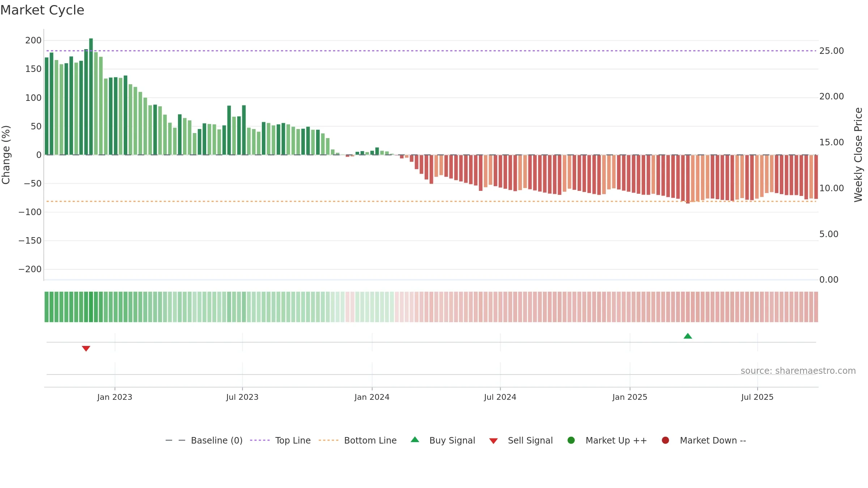Toggle the Sell Signal legend entry
This screenshot has width=868, height=488.
(521, 440)
